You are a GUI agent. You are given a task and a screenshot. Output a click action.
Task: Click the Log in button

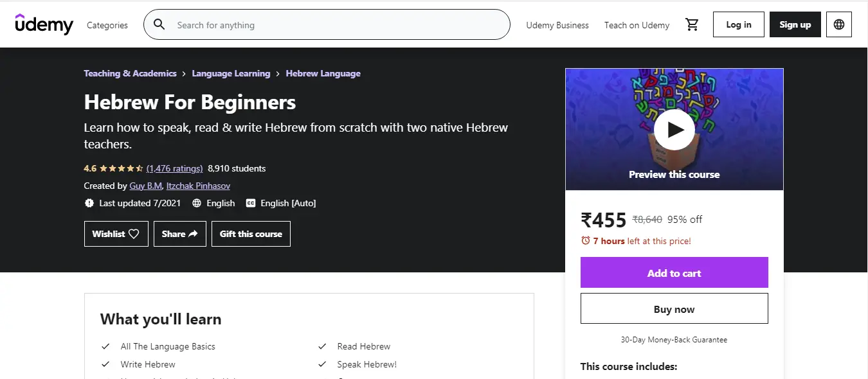[738, 24]
